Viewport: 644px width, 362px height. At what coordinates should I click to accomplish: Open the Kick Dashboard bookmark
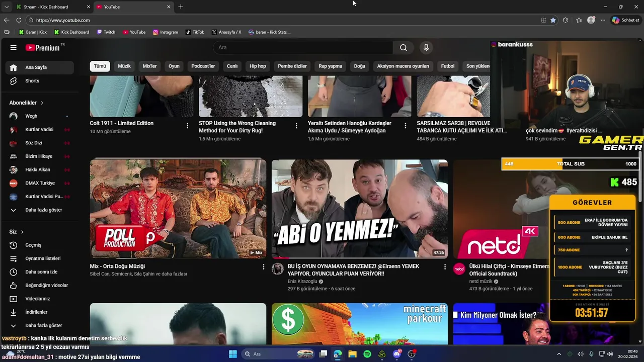71,32
